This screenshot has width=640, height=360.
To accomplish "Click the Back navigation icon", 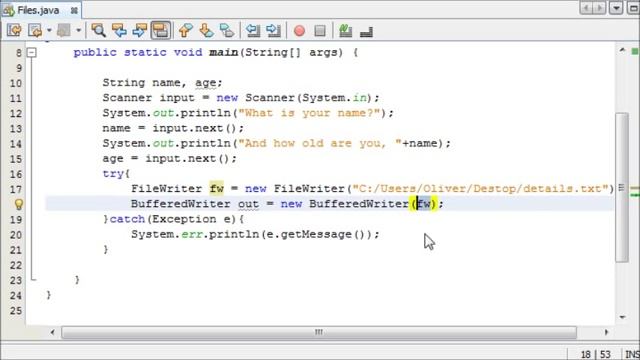I will pyautogui.click(x=36, y=31).
